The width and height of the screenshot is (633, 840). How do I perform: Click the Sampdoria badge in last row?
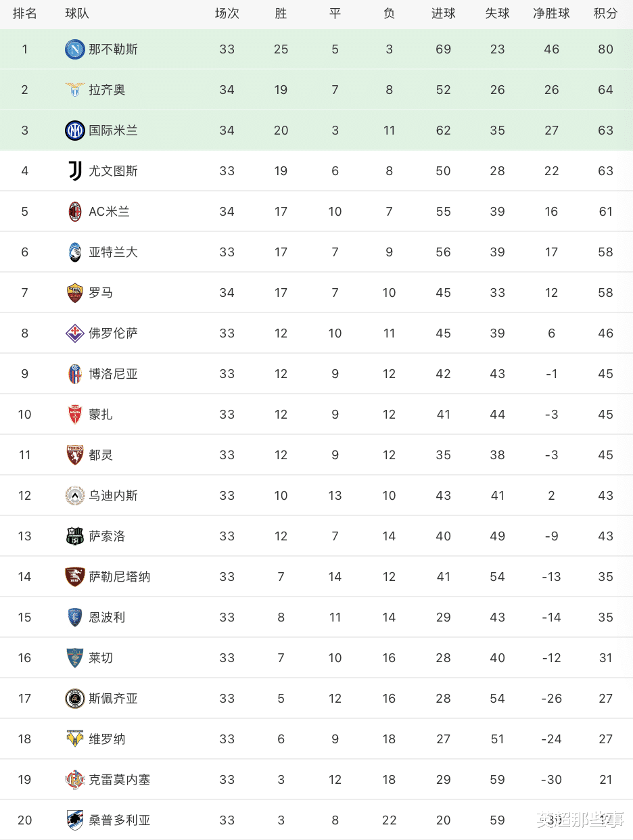click(75, 820)
